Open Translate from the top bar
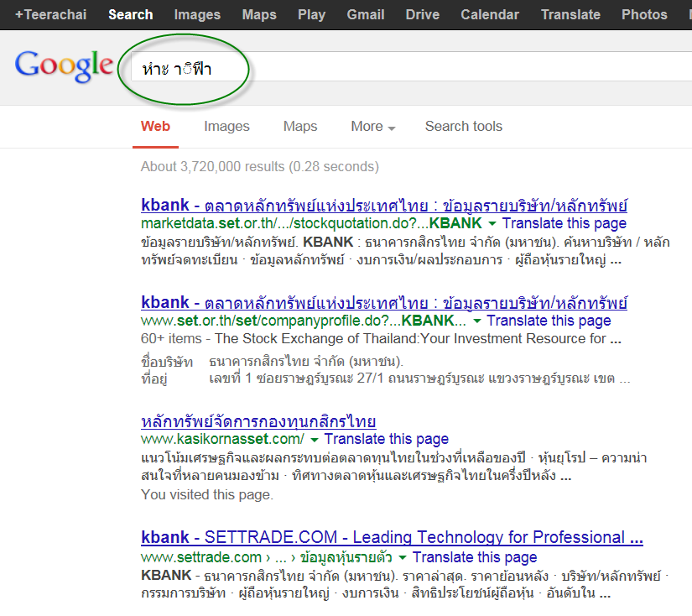 click(x=570, y=14)
